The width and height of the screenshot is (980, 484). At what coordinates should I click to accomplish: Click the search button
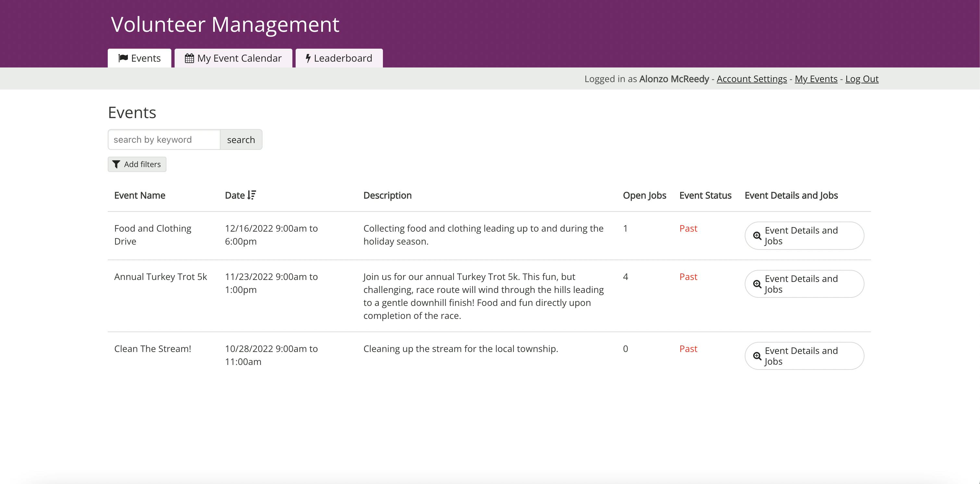(241, 139)
